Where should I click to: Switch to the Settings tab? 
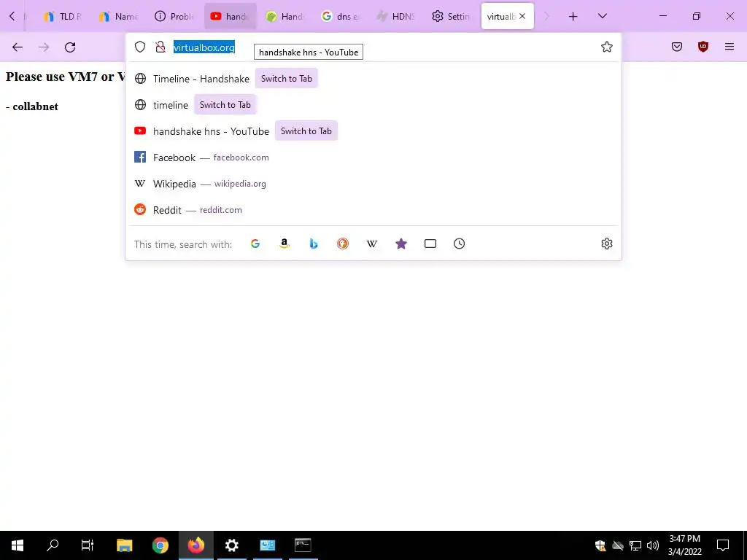(452, 16)
